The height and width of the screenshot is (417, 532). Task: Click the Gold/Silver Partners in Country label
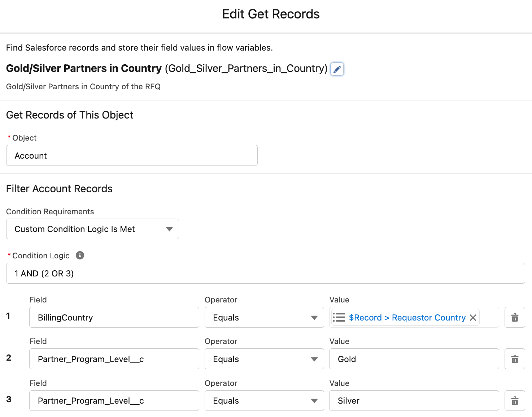(84, 68)
